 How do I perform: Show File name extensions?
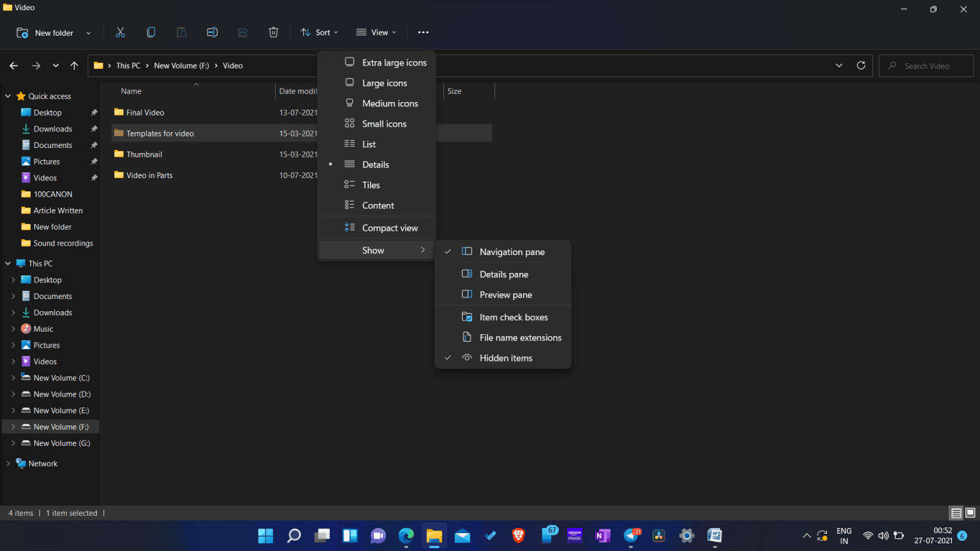pos(520,337)
